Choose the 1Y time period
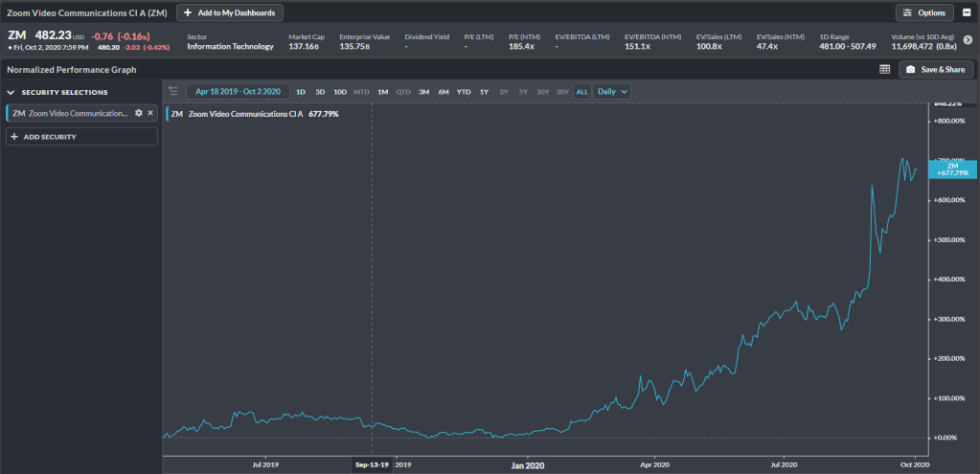980x474 pixels. 484,92
